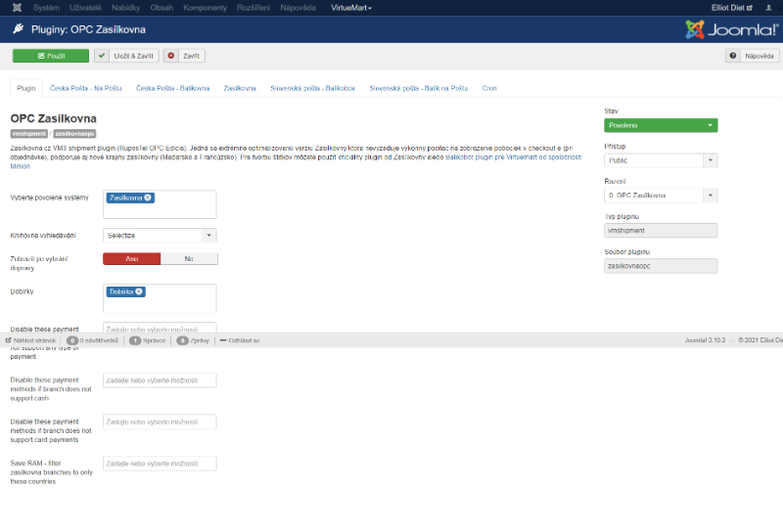Open the Stav Povoleno dropdown

point(661,125)
